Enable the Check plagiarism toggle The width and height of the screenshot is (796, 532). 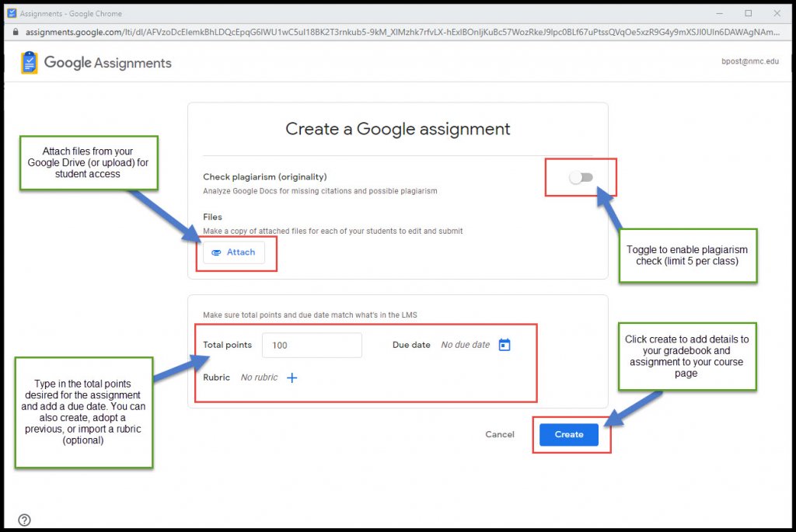(581, 178)
